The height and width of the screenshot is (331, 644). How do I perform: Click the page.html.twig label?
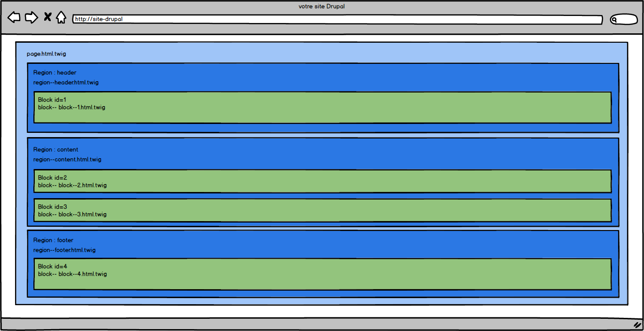click(47, 54)
